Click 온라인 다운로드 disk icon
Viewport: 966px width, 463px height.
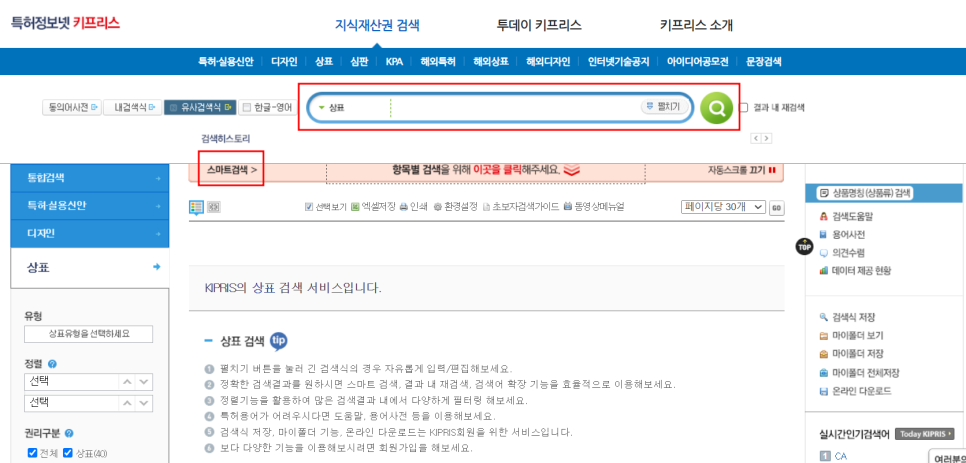(x=824, y=391)
